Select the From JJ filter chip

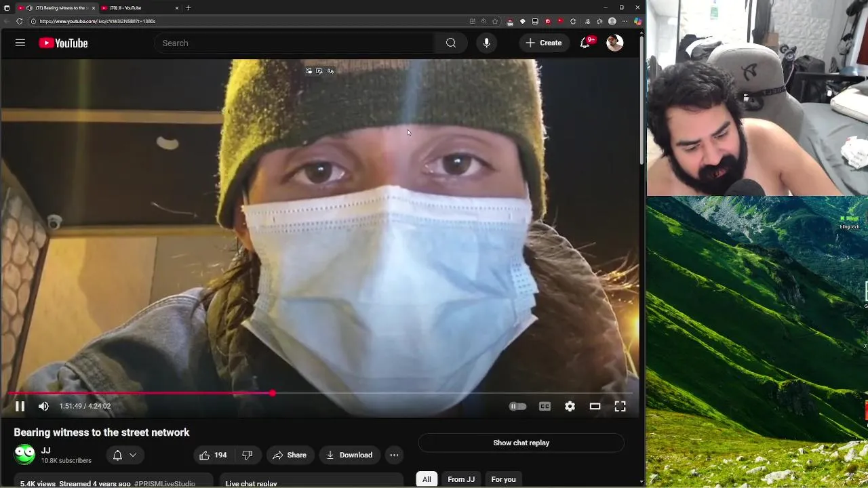click(461, 479)
